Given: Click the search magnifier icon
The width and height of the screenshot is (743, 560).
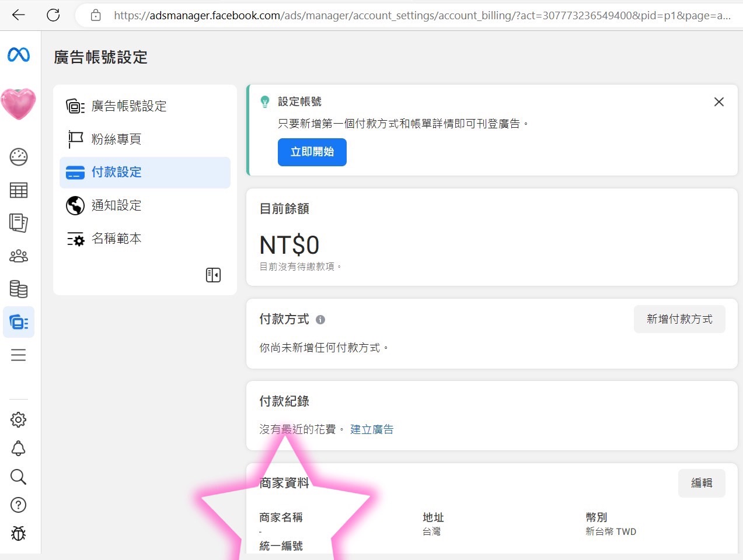Looking at the screenshot, I should (19, 477).
